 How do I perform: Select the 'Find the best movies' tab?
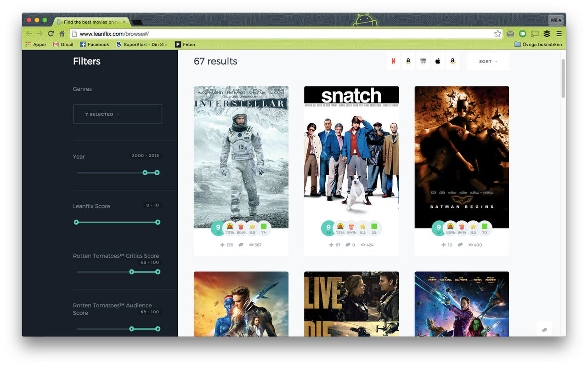[91, 22]
